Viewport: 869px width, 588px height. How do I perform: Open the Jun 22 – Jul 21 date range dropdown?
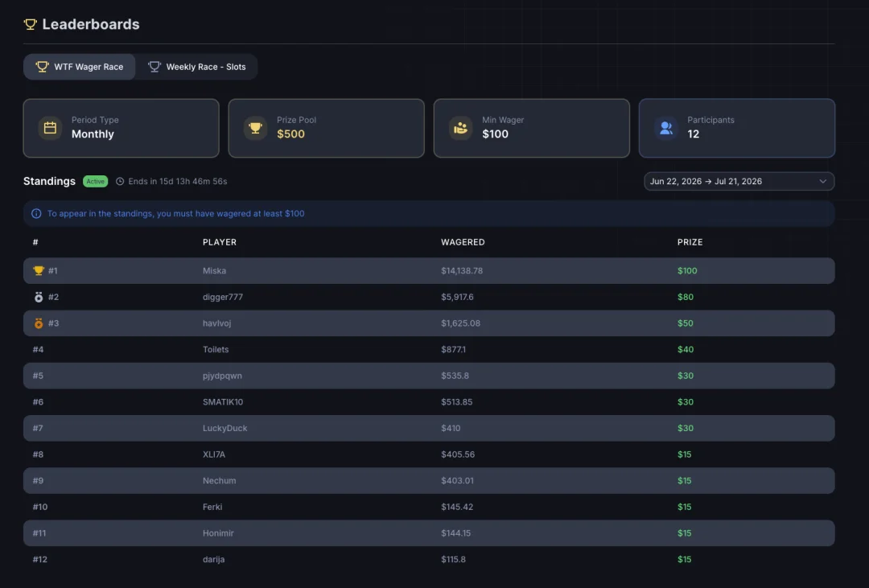tap(739, 181)
